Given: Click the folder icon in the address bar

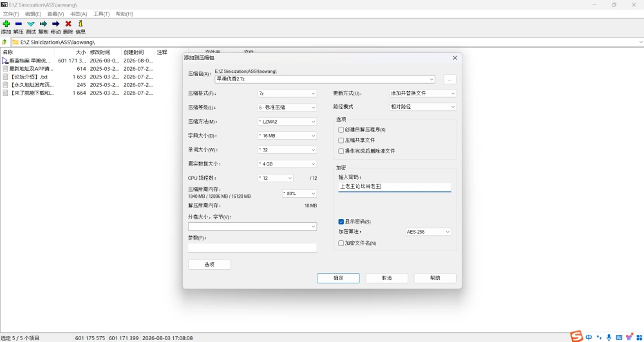Looking at the screenshot, I should [15, 42].
